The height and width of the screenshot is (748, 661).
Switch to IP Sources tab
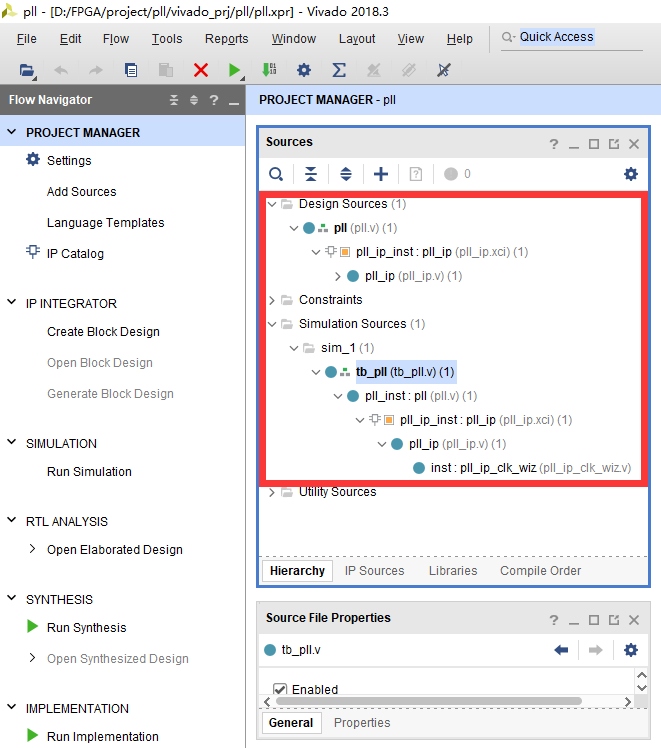point(374,571)
